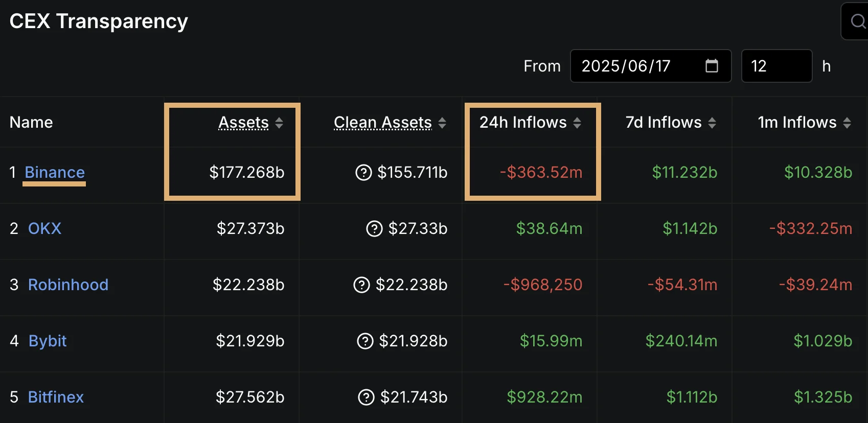
Task: Open the OKX exchange link
Action: (x=44, y=228)
